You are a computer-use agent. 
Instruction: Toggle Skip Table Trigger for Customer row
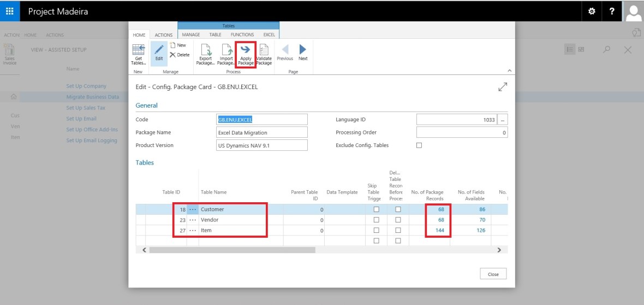point(376,209)
